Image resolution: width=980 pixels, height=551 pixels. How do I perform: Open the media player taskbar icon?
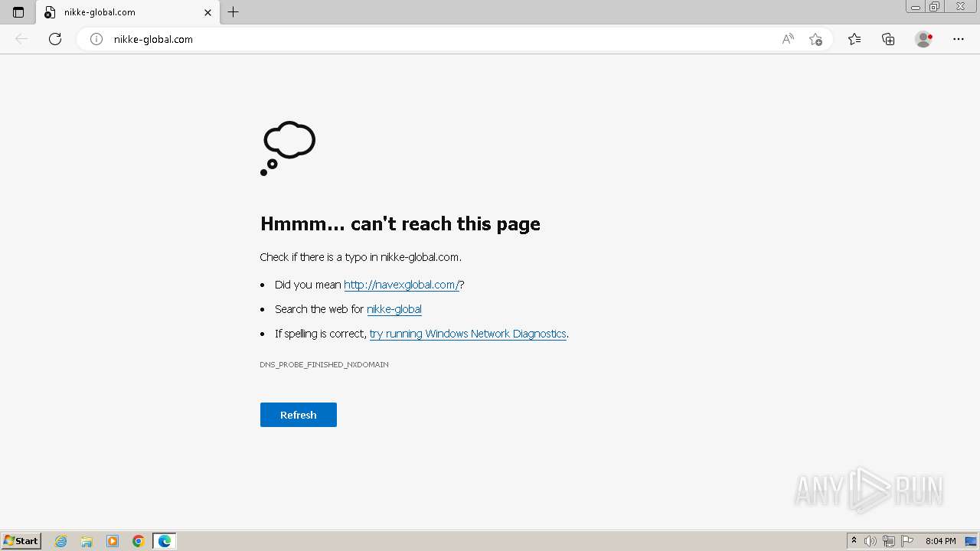coord(113,541)
